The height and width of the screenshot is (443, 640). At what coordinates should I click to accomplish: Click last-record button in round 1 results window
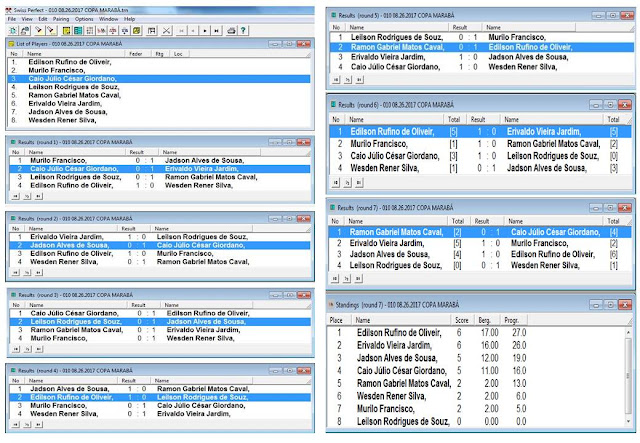coord(38,196)
